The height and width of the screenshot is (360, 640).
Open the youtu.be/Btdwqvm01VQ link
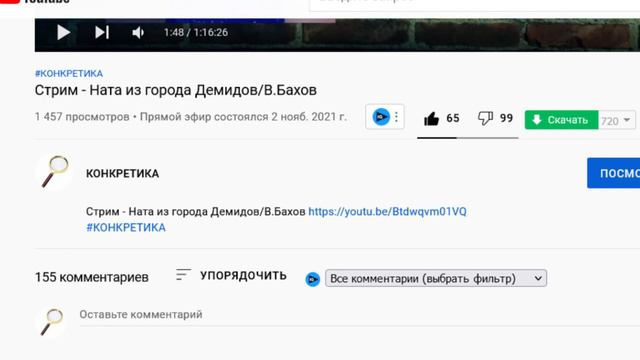point(387,211)
